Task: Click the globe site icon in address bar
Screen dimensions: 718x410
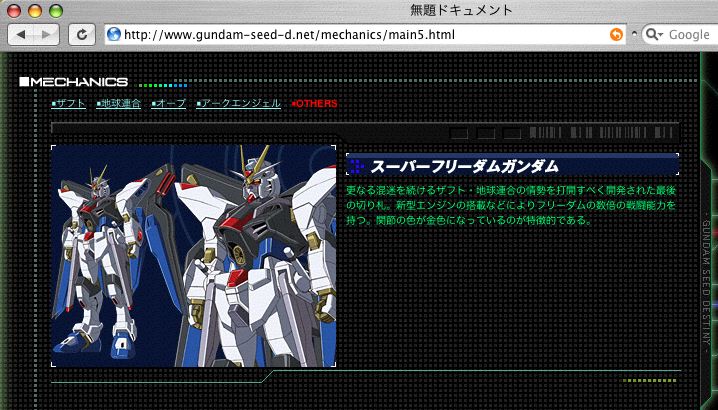Action: click(x=114, y=34)
